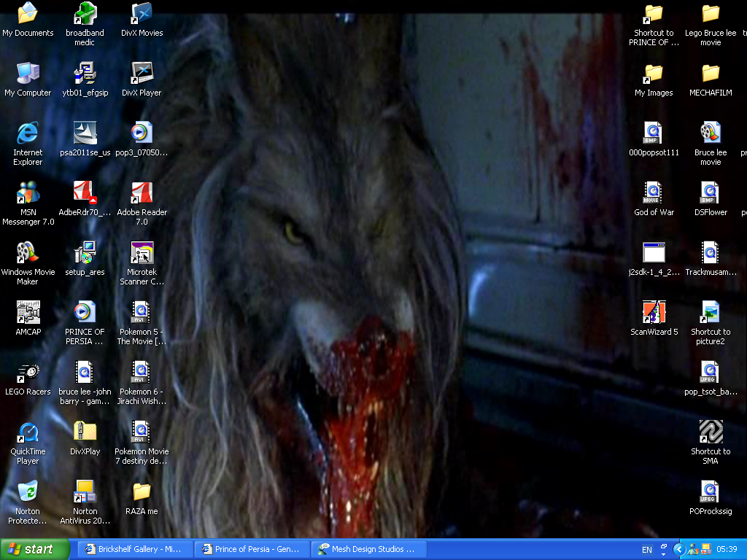Select the God of War movie file
This screenshot has height=560, width=747.
654,192
